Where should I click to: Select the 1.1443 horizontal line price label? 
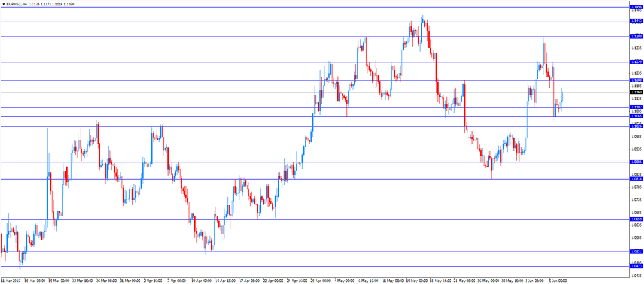(x=636, y=21)
